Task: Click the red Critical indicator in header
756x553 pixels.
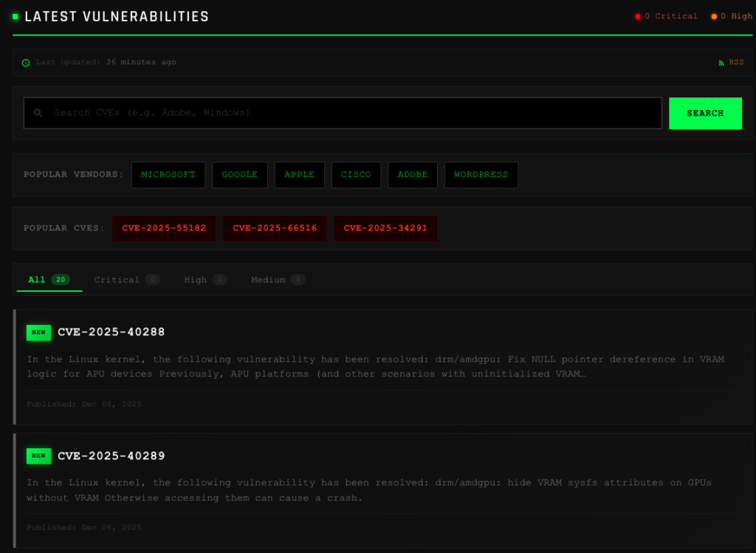Action: 638,16
